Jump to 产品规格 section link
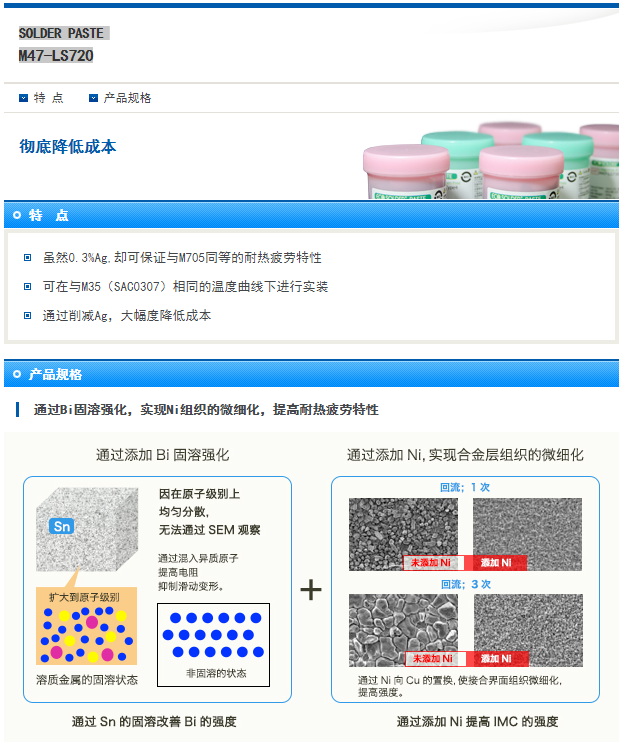 [127, 98]
